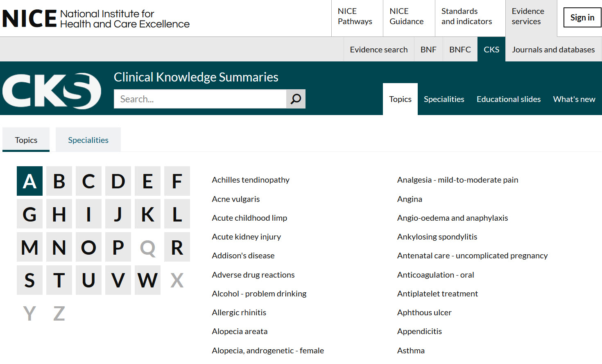Screen dimensions: 602x364
Task: Select the letter S tile
Action: pos(29,280)
